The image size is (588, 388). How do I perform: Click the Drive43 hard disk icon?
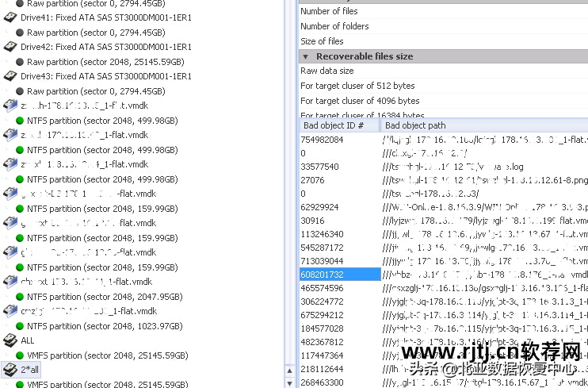tap(10, 76)
